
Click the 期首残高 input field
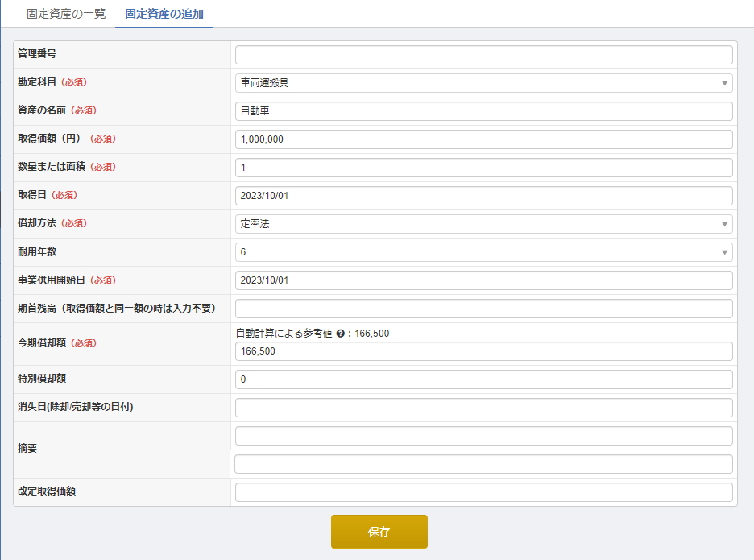pos(483,309)
